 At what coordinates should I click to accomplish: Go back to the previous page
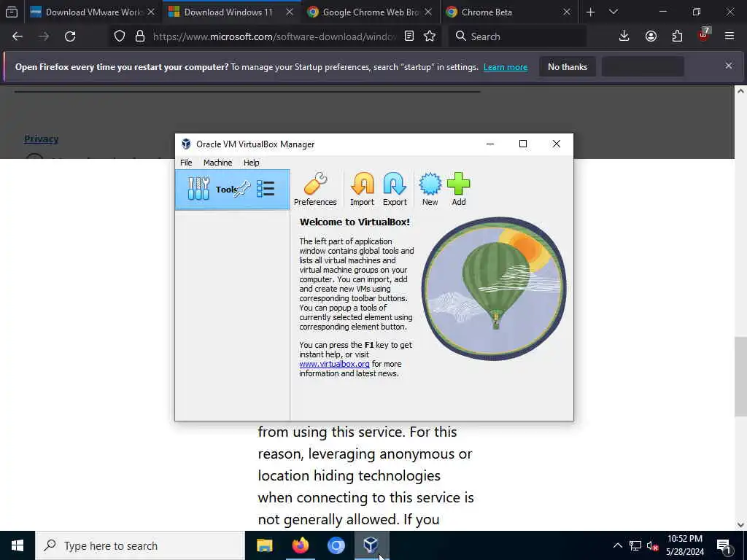18,36
